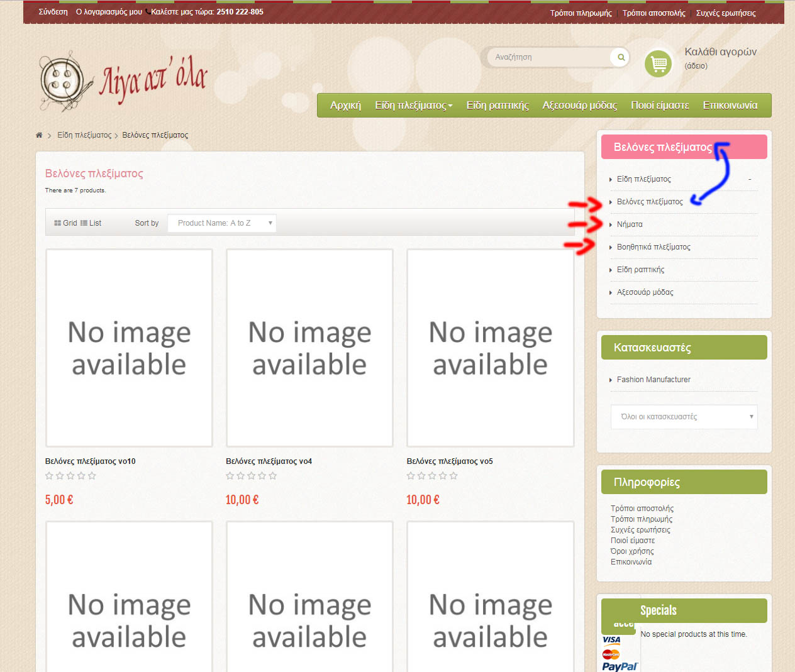This screenshot has height=672, width=795.
Task: Switch to Grid view
Action: [x=65, y=223]
